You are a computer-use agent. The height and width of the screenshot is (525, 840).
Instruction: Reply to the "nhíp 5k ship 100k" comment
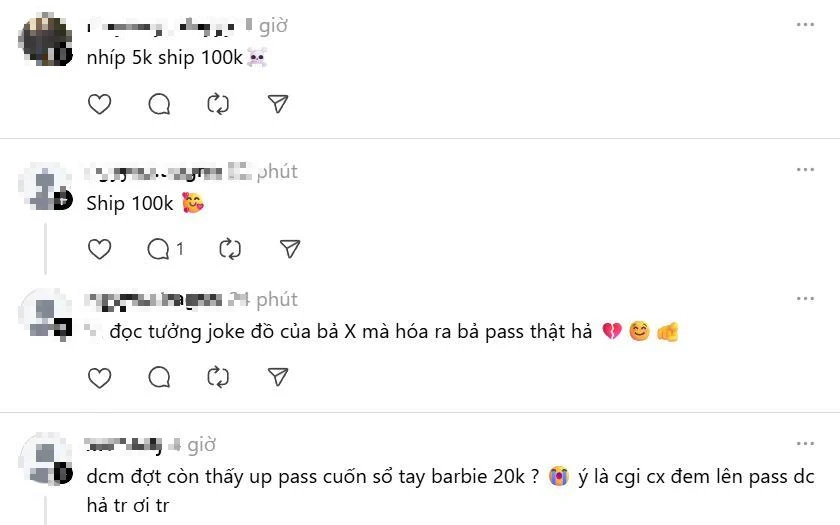coord(159,104)
